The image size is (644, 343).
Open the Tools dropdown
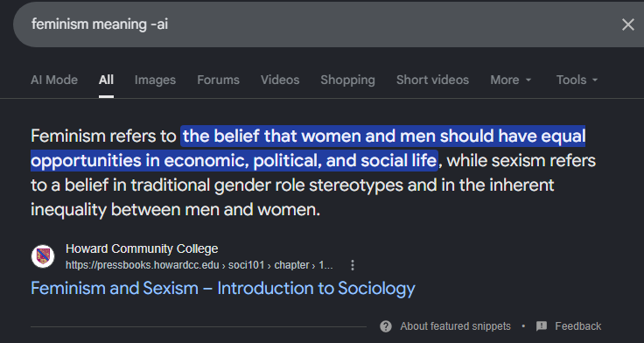577,80
